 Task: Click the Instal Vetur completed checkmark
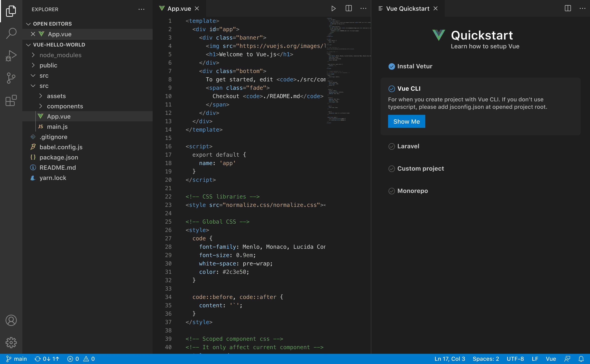pos(392,66)
